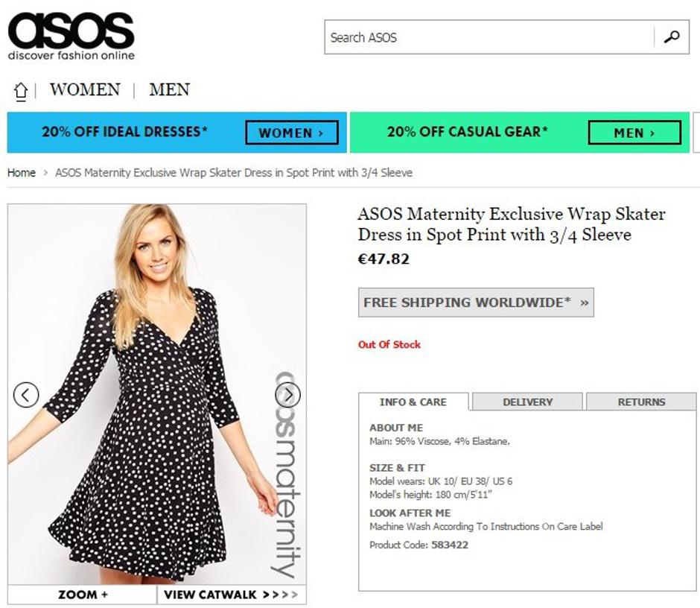Select the INFO & CARE tab
This screenshot has height=608, width=700.
pyautogui.click(x=412, y=402)
